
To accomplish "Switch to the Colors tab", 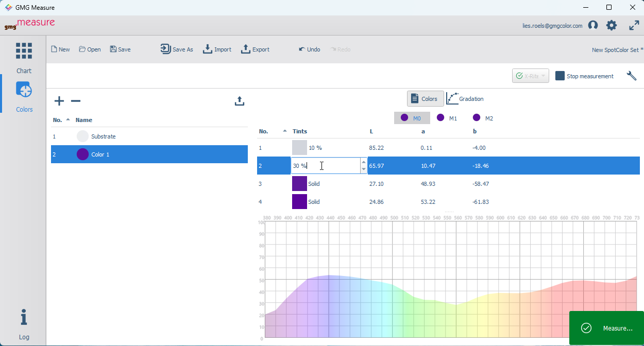I will [426, 99].
